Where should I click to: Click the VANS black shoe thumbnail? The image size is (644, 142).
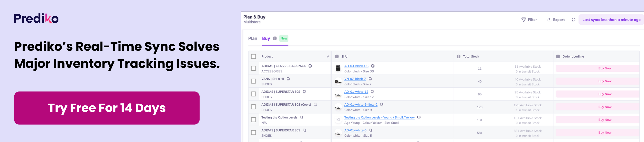(x=338, y=81)
